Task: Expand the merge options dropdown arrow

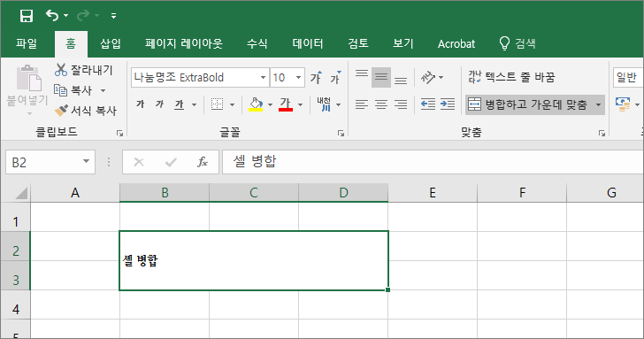Action: 598,104
